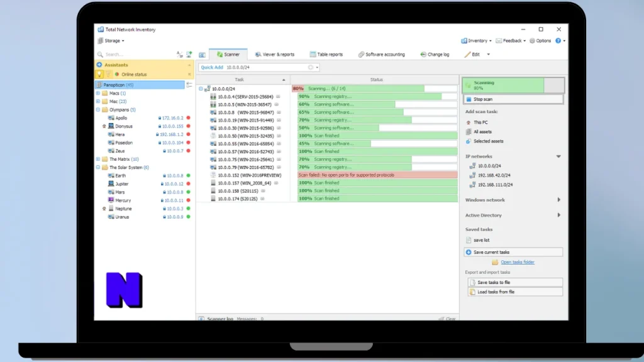Open the Storage dropdown
The width and height of the screenshot is (644, 362).
click(x=111, y=41)
